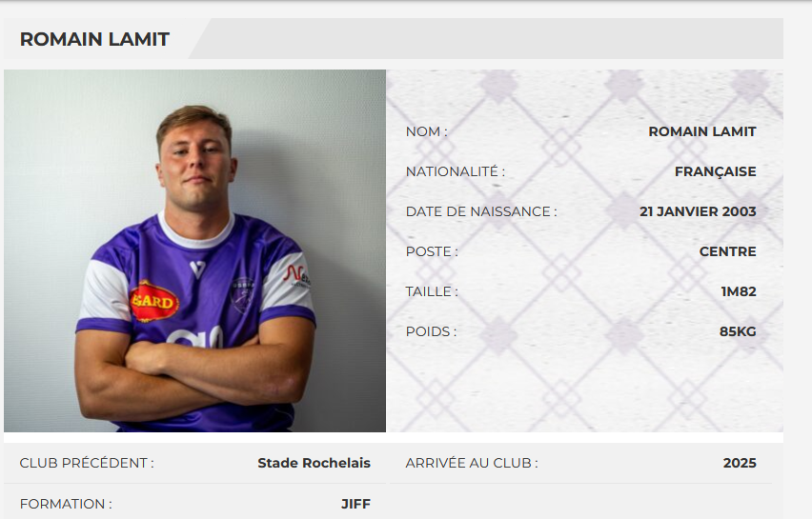Open the Stade Rochelais previous club text

(314, 463)
